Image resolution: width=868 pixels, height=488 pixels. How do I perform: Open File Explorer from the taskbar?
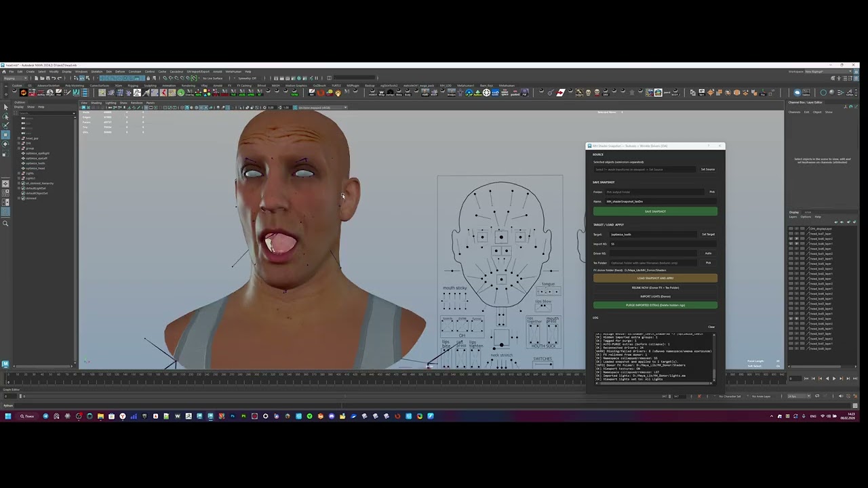(x=100, y=416)
